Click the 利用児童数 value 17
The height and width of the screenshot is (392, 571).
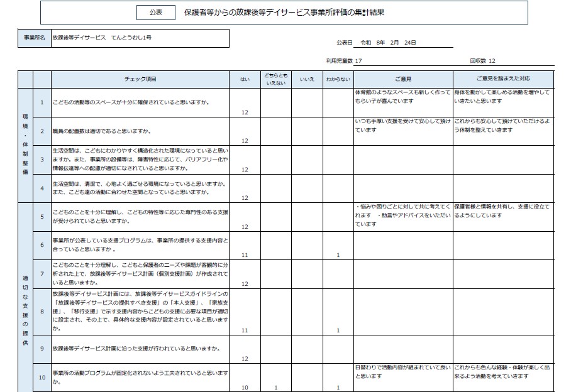358,61
